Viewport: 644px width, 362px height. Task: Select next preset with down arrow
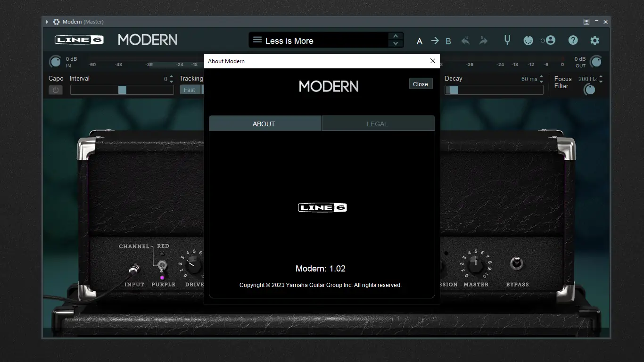coord(395,44)
